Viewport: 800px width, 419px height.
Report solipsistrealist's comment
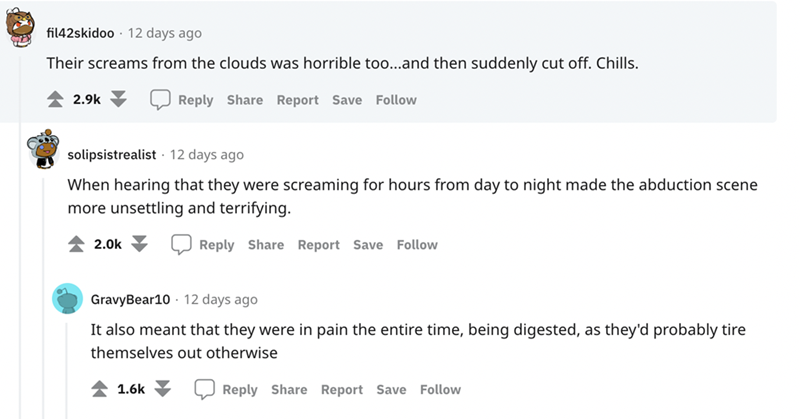pos(319,245)
